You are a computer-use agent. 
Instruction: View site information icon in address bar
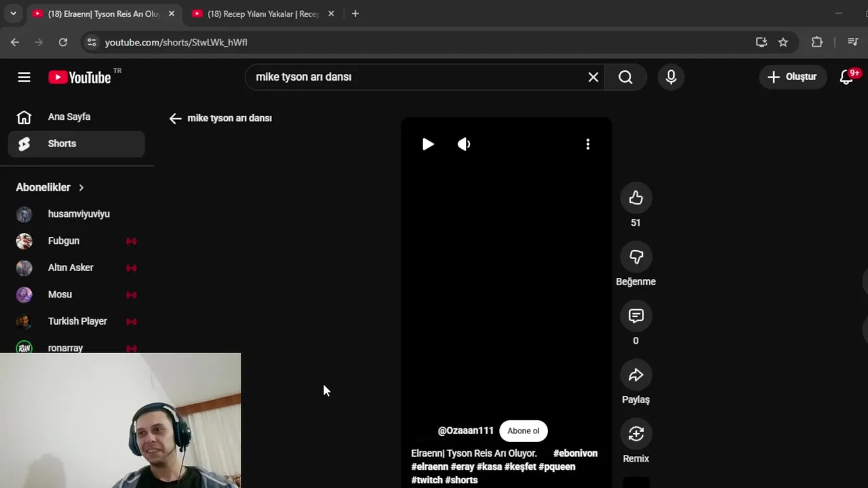coord(92,42)
